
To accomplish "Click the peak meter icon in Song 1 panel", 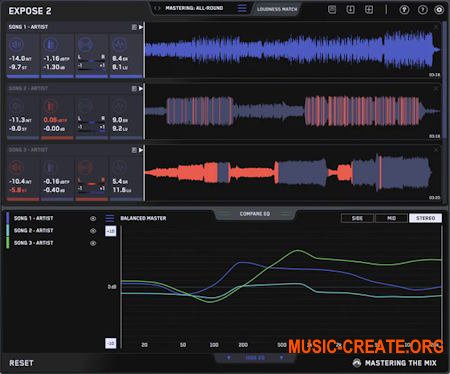I will tap(50, 44).
